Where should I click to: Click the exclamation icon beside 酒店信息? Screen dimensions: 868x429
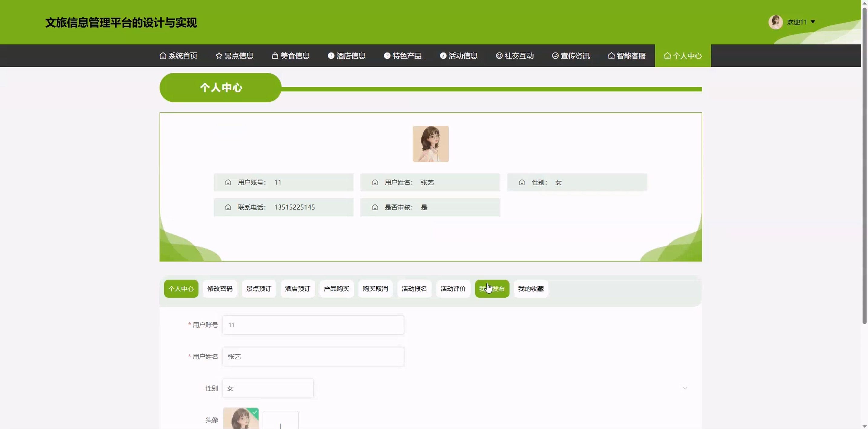331,56
